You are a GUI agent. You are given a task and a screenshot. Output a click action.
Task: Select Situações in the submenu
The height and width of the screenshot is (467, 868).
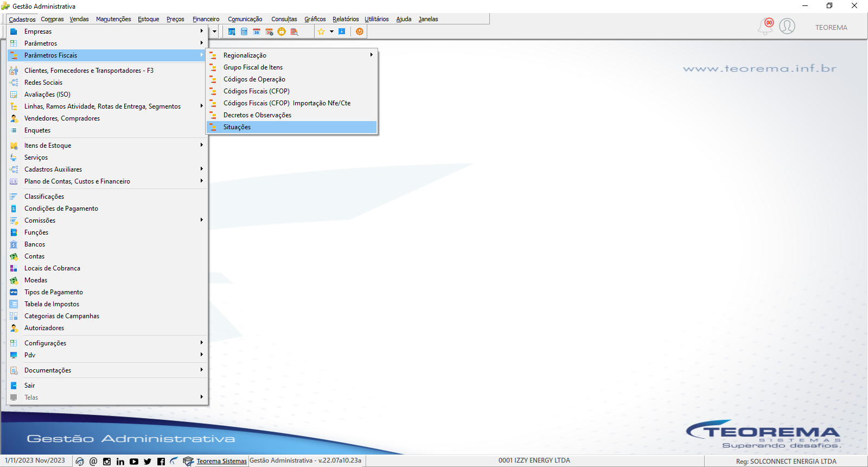click(x=292, y=127)
